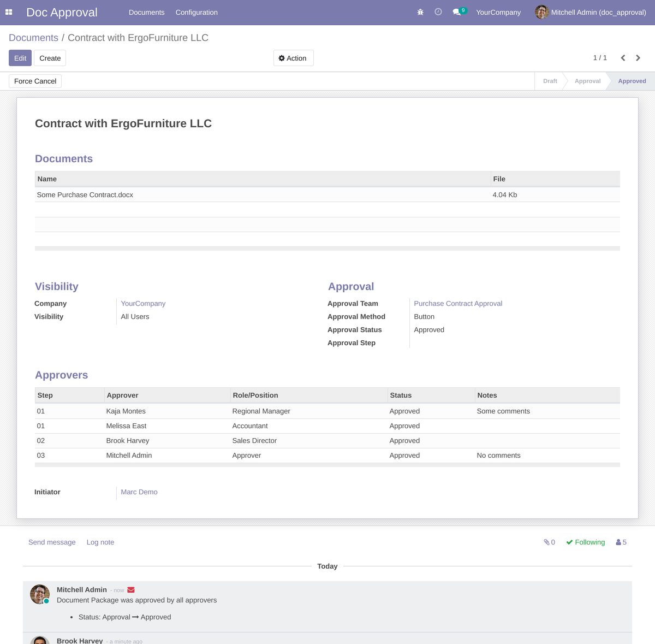The width and height of the screenshot is (655, 644).
Task: Open the apps grid menu icon
Action: coord(9,12)
